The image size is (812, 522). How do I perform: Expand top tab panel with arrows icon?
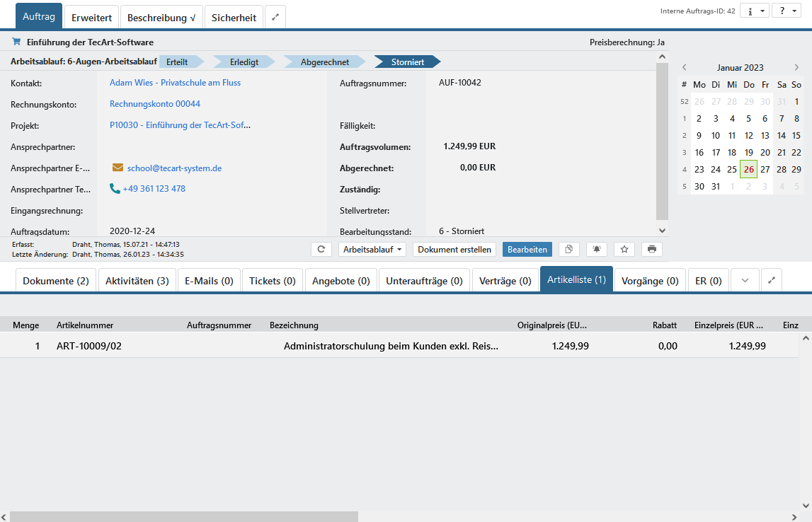coord(275,18)
